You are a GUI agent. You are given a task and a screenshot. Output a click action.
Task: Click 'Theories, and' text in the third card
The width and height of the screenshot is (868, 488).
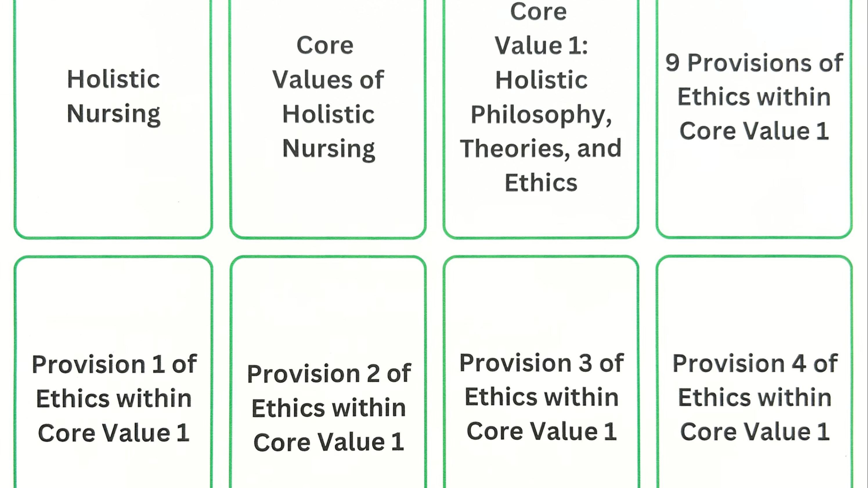tap(541, 149)
